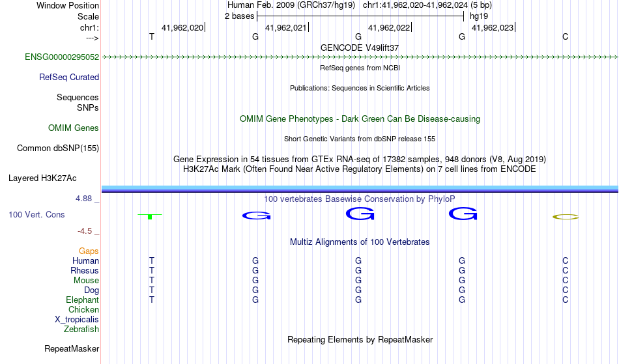Click position marker 41,962,020
The height and width of the screenshot is (364, 619).
click(x=182, y=27)
